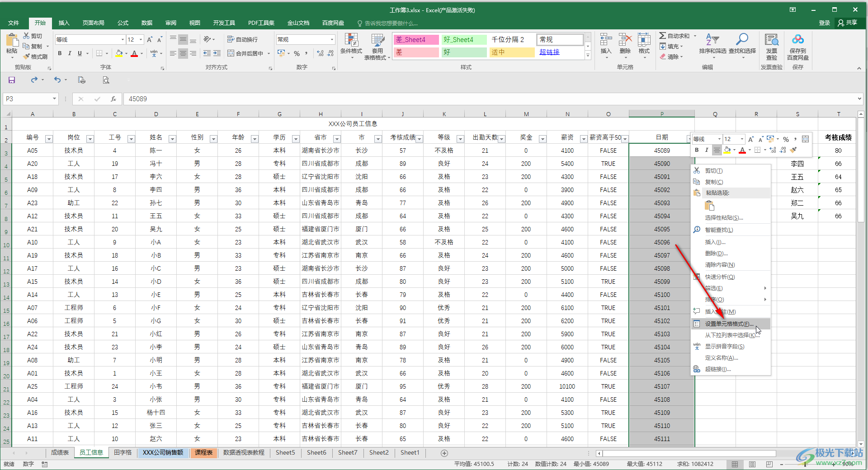Image resolution: width=868 pixels, height=470 pixels.
Task: Increase font size with the larger A icon
Action: 150,40
